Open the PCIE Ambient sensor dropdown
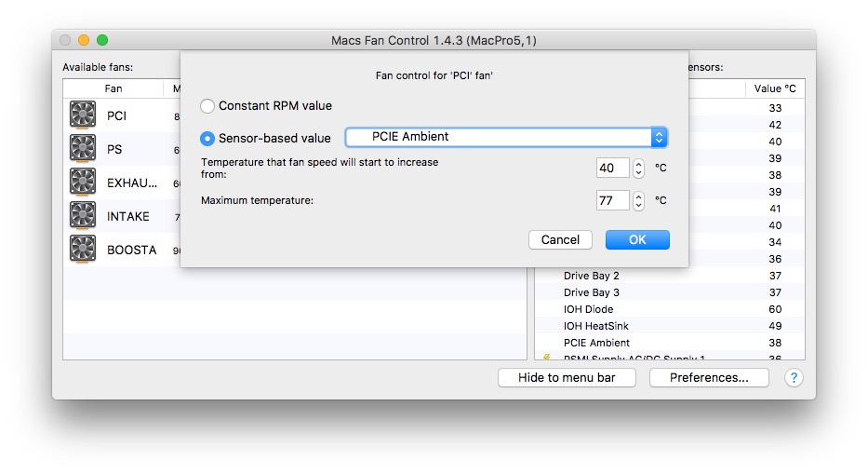 [x=506, y=137]
